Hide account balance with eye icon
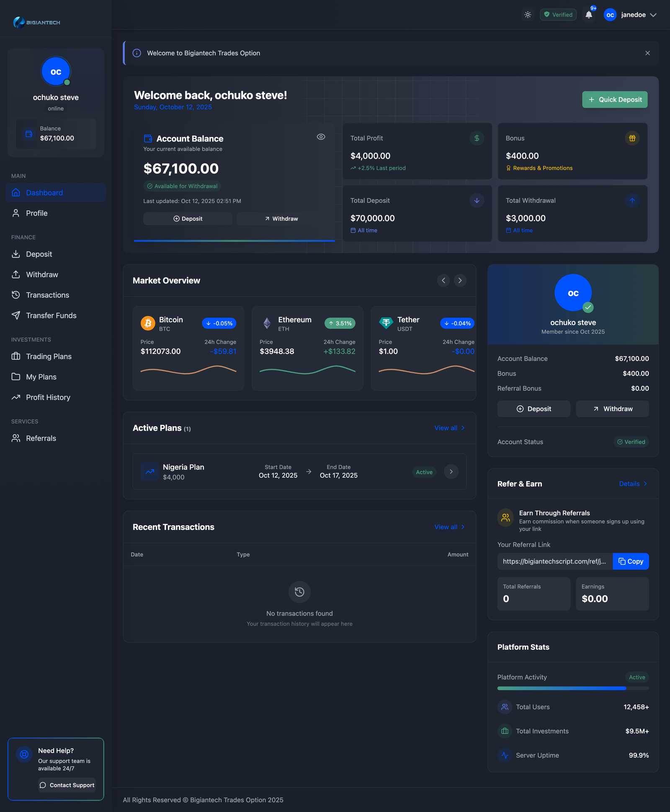Image resolution: width=670 pixels, height=812 pixels. (321, 137)
